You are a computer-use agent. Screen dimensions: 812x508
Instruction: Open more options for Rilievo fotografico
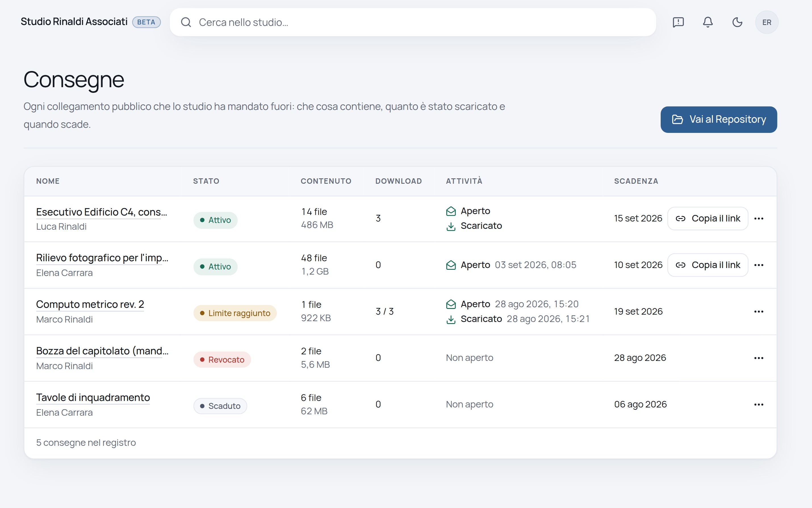tap(759, 265)
